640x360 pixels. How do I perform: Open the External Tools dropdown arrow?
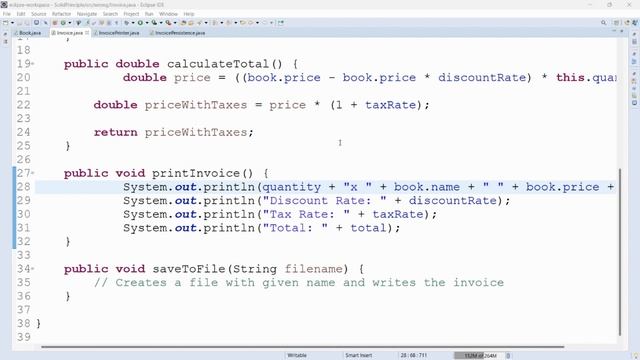click(x=175, y=23)
